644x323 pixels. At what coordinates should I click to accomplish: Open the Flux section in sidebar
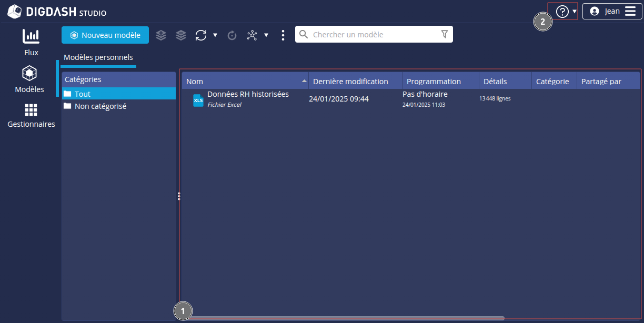31,42
